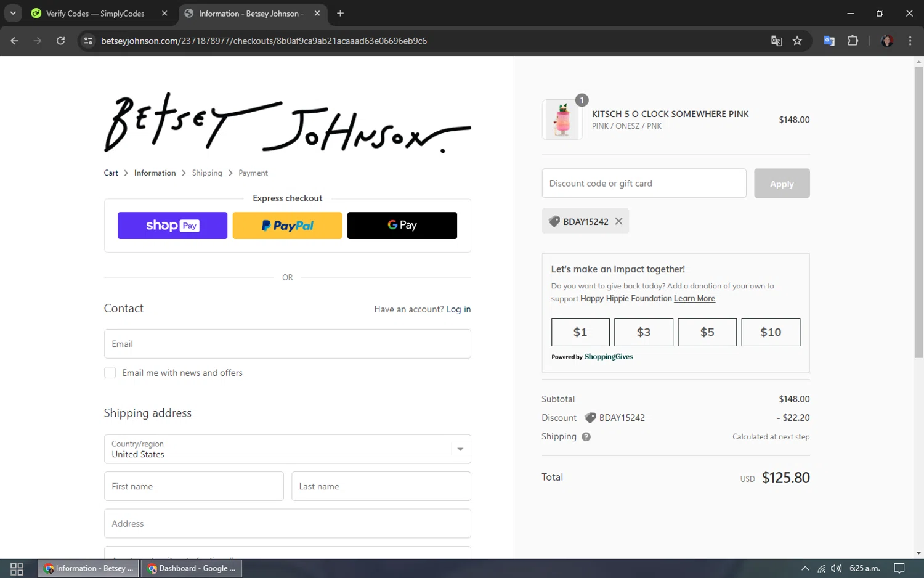The height and width of the screenshot is (578, 924).
Task: Switch to Dashboard - Google taskbar window
Action: (192, 568)
